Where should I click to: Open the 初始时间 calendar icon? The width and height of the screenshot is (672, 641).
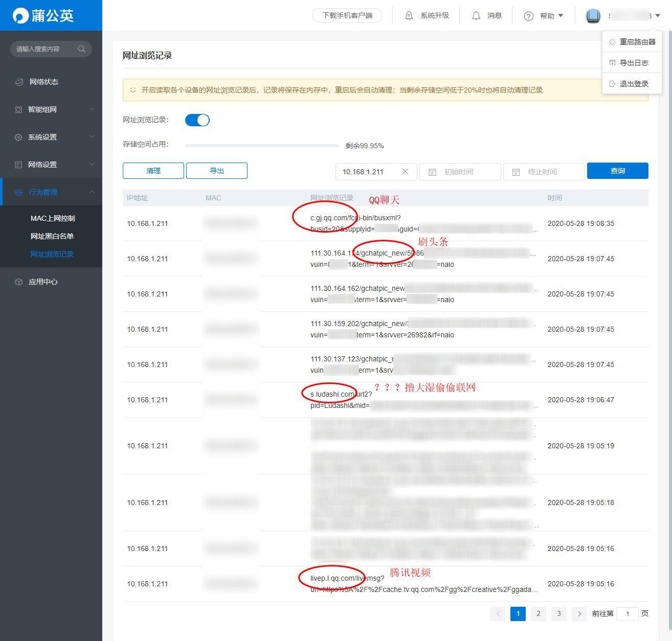click(432, 172)
